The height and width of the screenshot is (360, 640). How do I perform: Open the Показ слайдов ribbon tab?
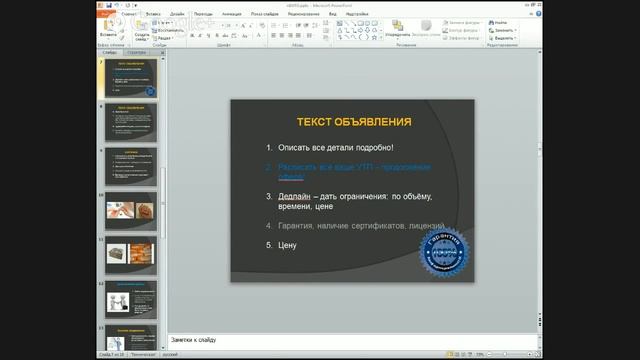click(x=264, y=14)
